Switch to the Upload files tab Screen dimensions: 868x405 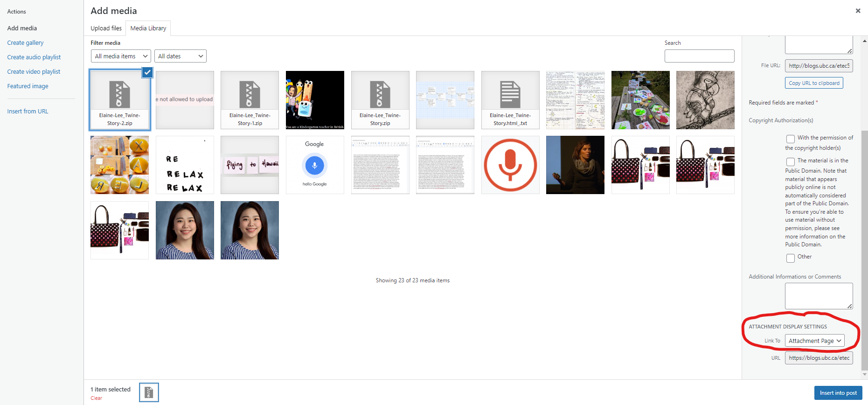(x=106, y=28)
